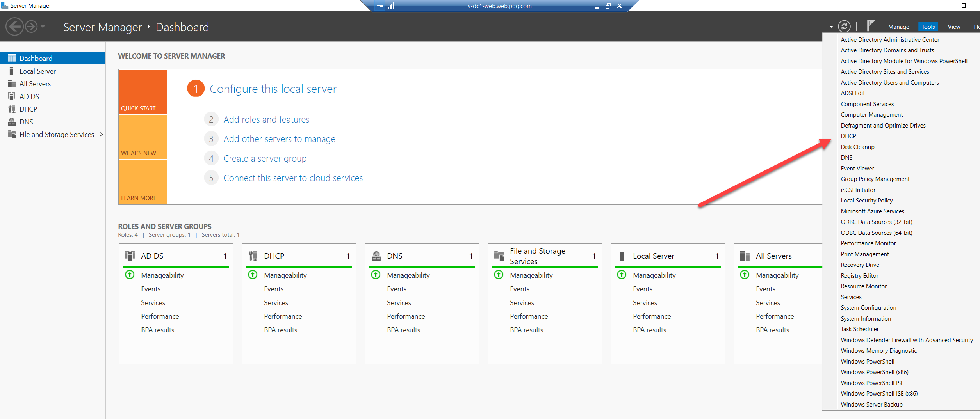Launch DHCP from Tools menu

click(848, 136)
